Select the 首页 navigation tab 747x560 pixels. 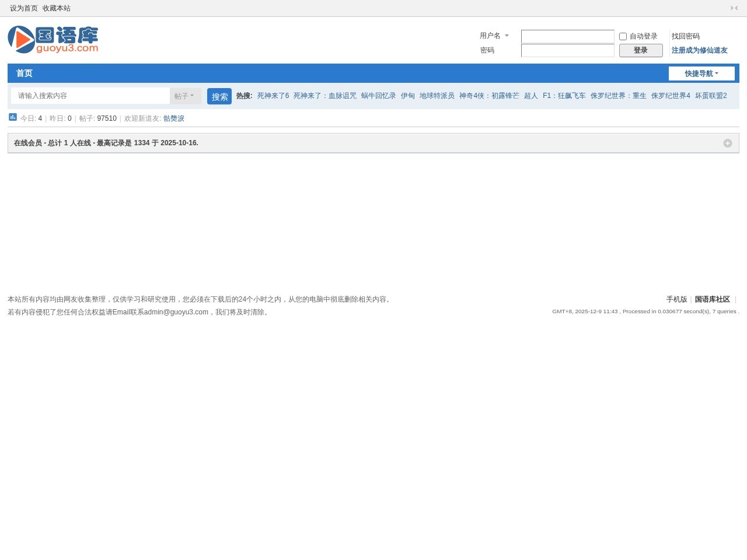click(x=25, y=73)
